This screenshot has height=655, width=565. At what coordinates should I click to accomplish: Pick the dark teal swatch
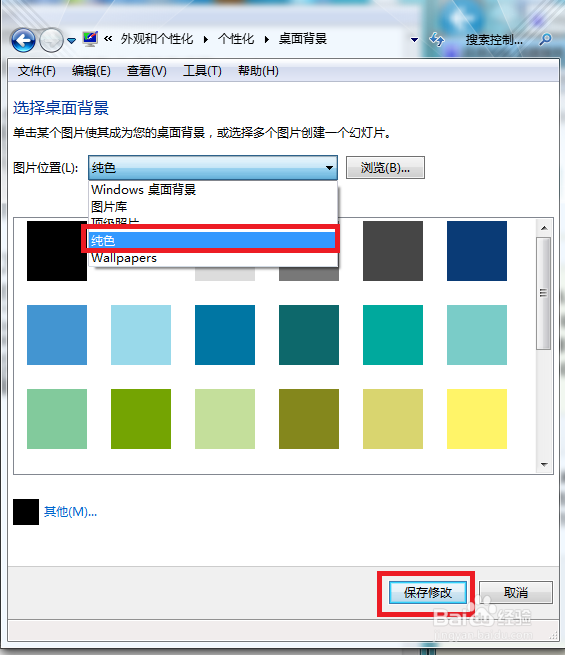pyautogui.click(x=309, y=335)
